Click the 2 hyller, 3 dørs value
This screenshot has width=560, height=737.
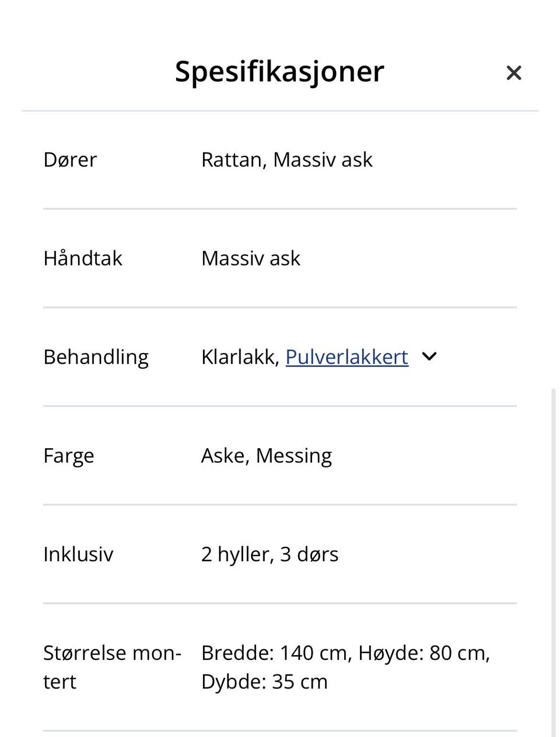(269, 554)
